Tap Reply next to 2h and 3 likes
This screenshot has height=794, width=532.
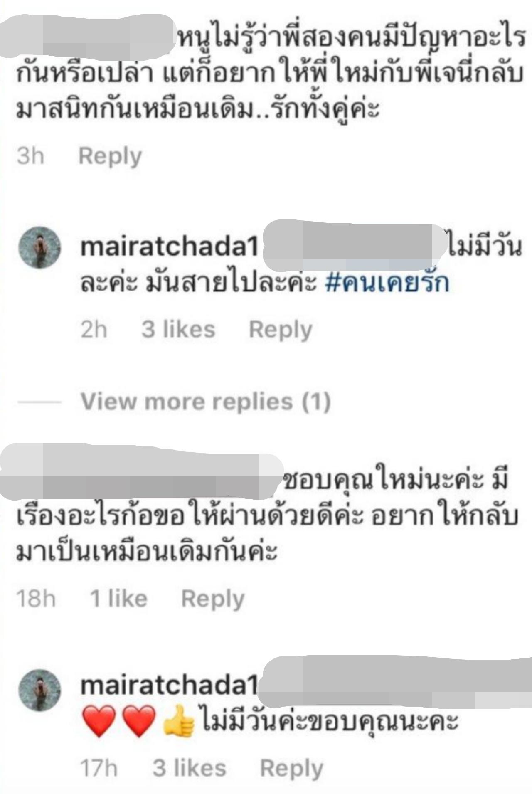281,330
